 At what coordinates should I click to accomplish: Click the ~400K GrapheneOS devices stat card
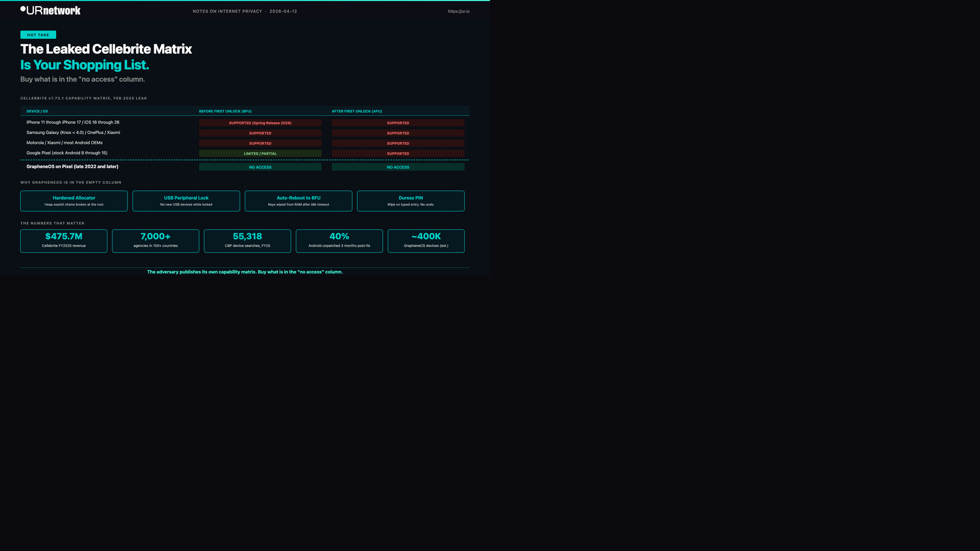(x=426, y=241)
